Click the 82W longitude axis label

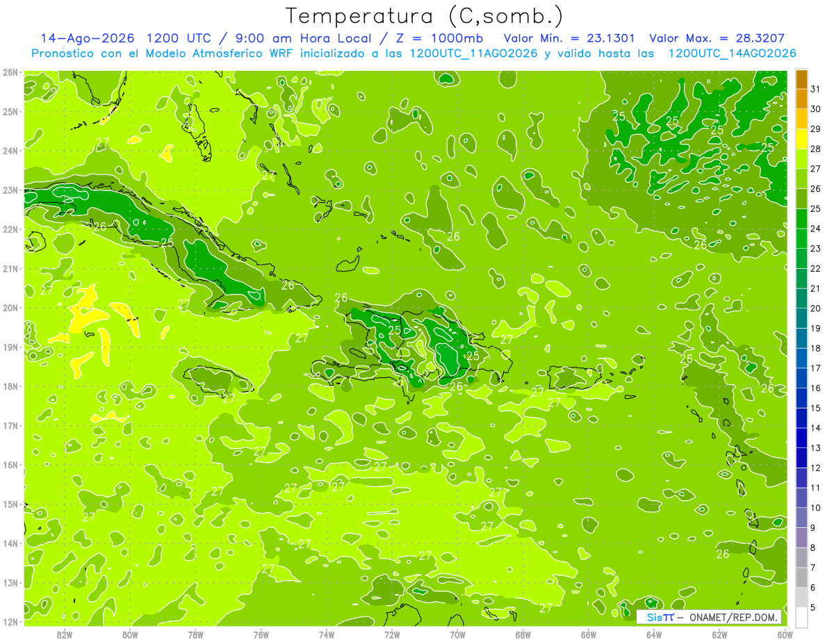[65, 634]
